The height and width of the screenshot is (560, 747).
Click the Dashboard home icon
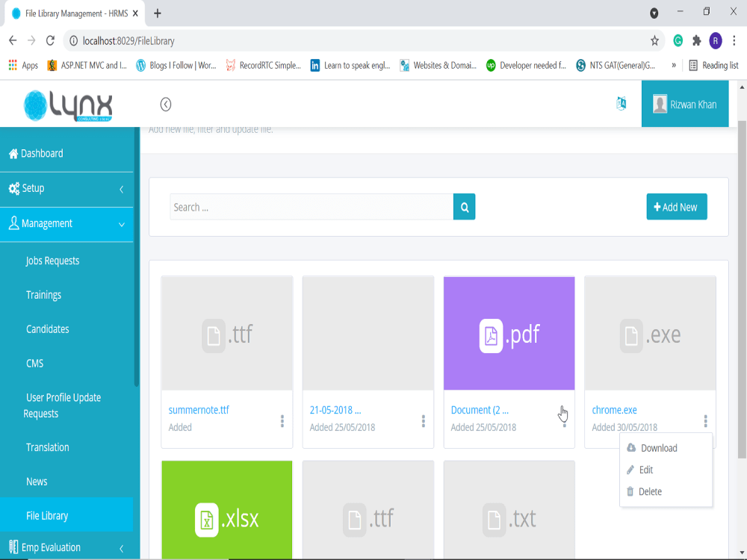pos(13,153)
